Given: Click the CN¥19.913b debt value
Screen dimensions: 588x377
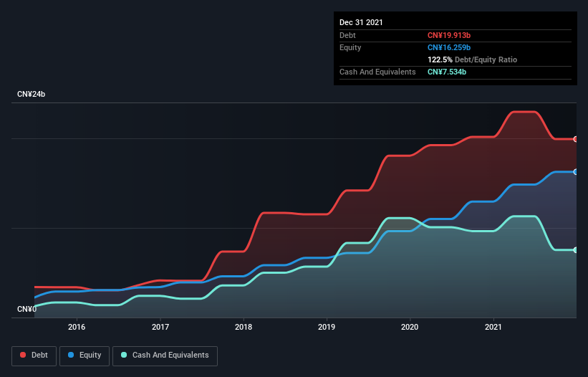Looking at the screenshot, I should click(x=449, y=35).
